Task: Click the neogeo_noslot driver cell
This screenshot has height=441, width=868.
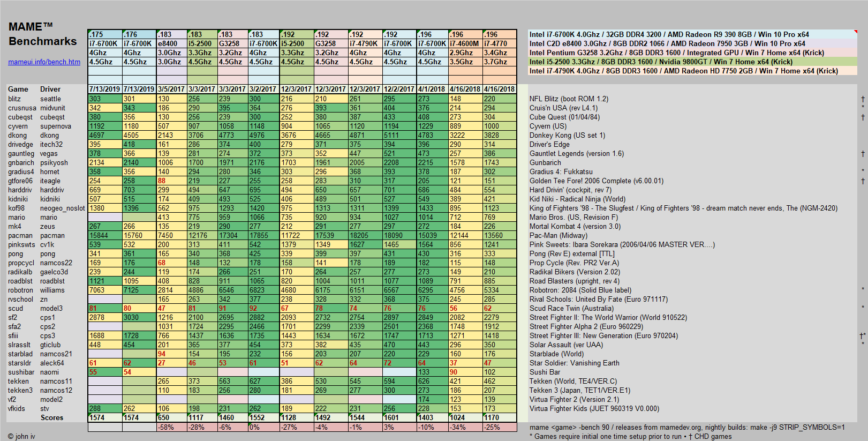Action: [x=62, y=208]
